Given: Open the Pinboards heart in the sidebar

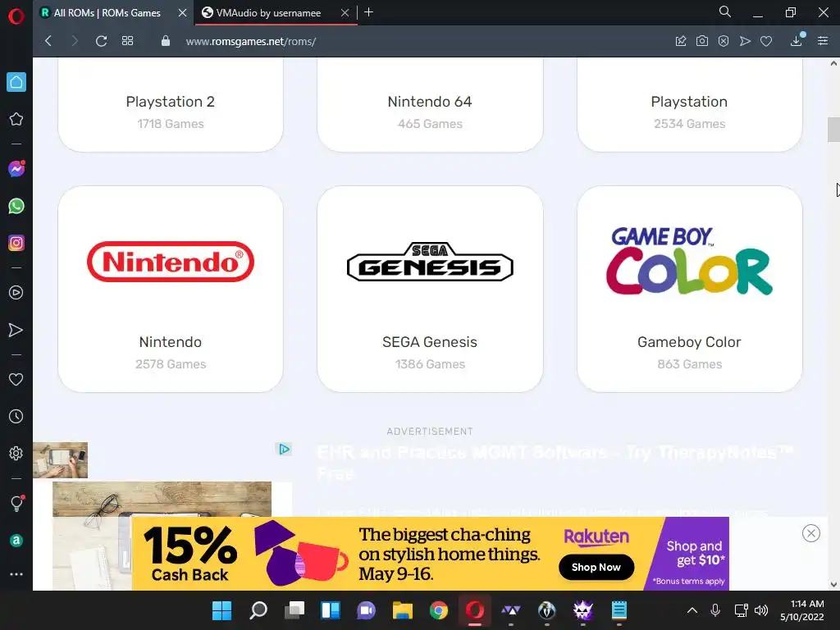Looking at the screenshot, I should click(16, 379).
